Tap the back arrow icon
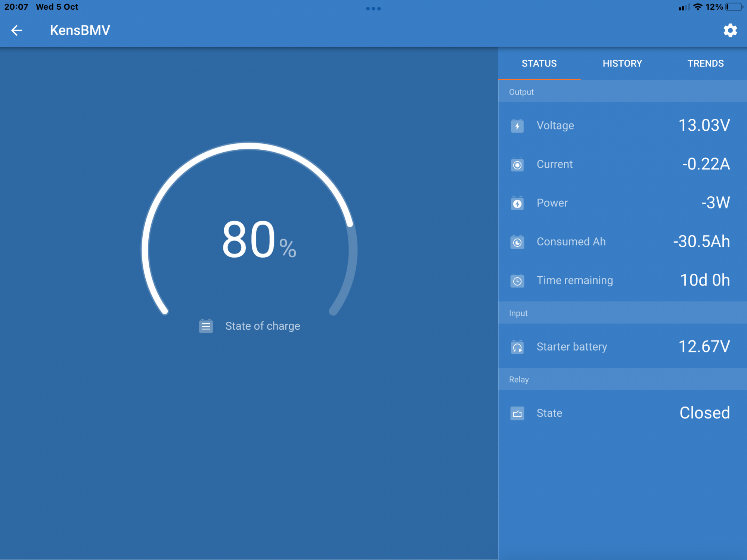This screenshot has width=747, height=560. click(x=17, y=30)
